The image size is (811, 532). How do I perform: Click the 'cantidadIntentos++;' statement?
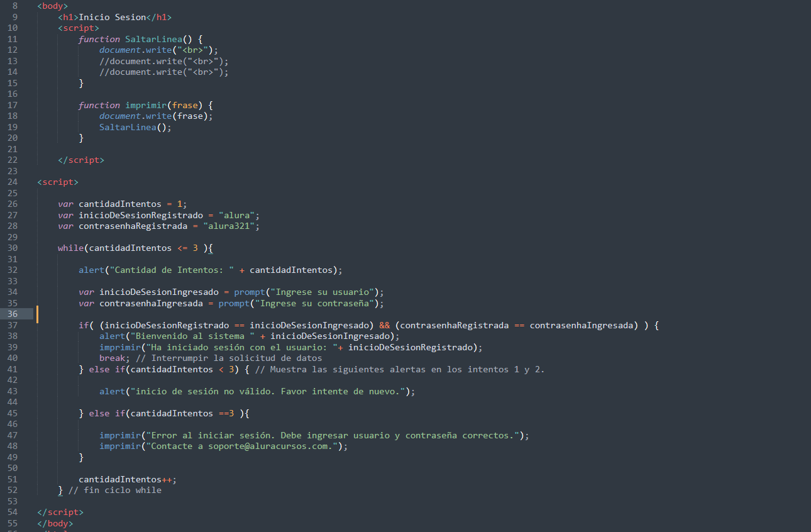pos(128,479)
